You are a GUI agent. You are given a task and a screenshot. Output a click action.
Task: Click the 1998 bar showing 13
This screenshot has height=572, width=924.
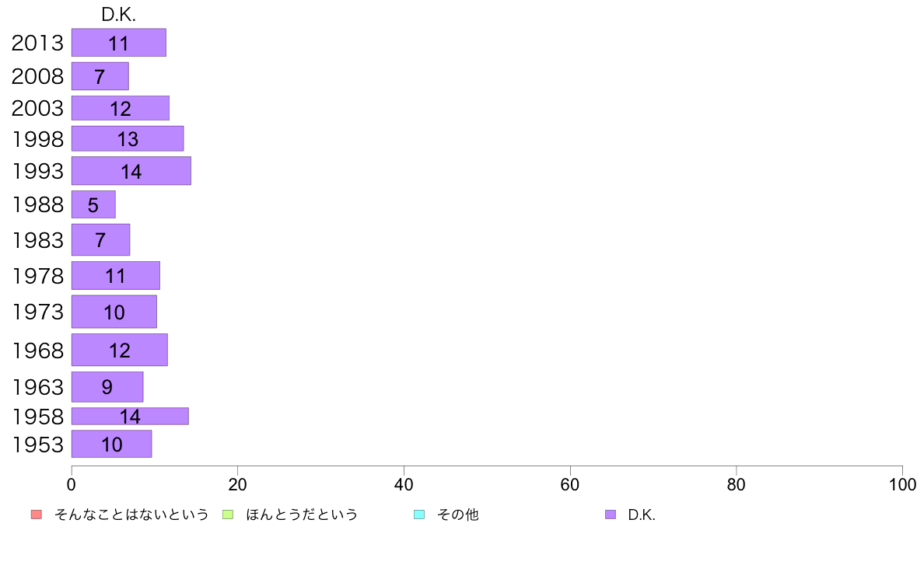pyautogui.click(x=128, y=138)
